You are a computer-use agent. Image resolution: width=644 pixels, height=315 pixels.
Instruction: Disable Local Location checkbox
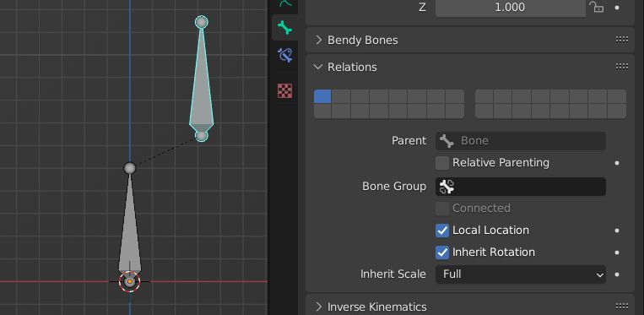coord(442,231)
